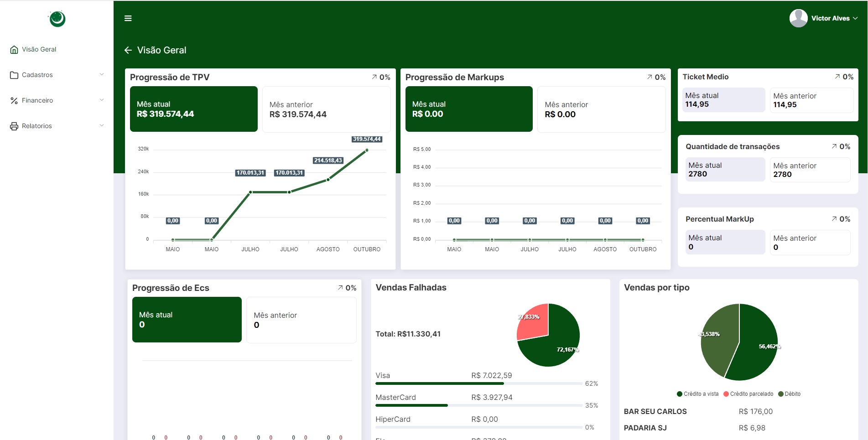
Task: Click trend arrow on Percentual MarkUp
Action: 834,219
